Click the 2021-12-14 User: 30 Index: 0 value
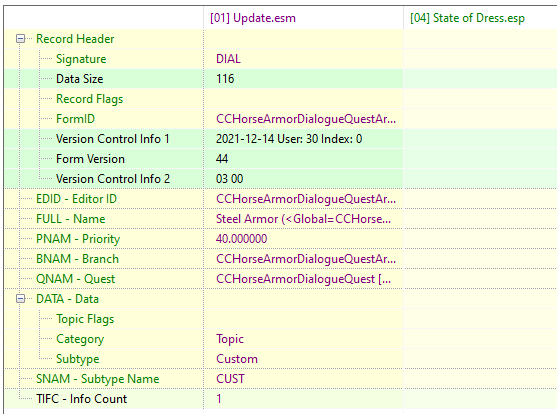Viewport: 557px width, 414px height. click(x=289, y=139)
